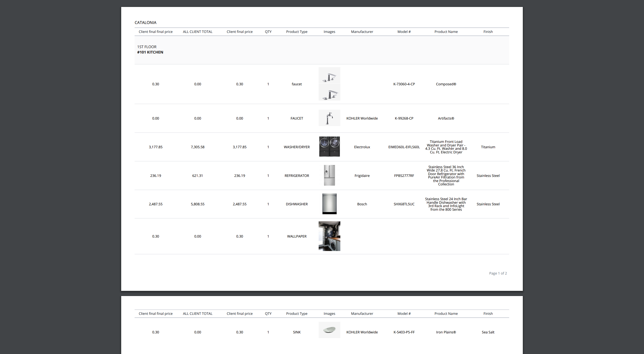The image size is (644, 354).
Task: Click the Titanium finish label
Action: tap(488, 147)
